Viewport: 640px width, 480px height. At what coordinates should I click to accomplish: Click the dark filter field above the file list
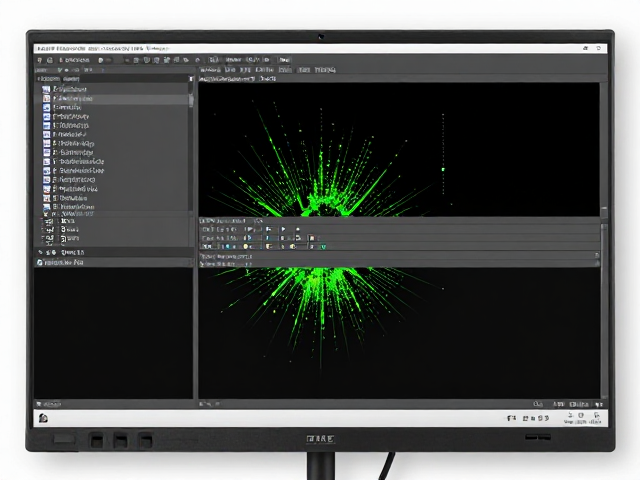[112, 78]
